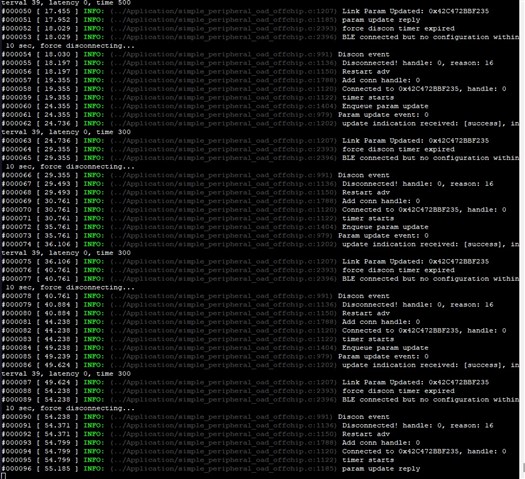Select timestamp 36.106 on line #000074
Viewport: 525px width, 479px height.
pos(57,245)
